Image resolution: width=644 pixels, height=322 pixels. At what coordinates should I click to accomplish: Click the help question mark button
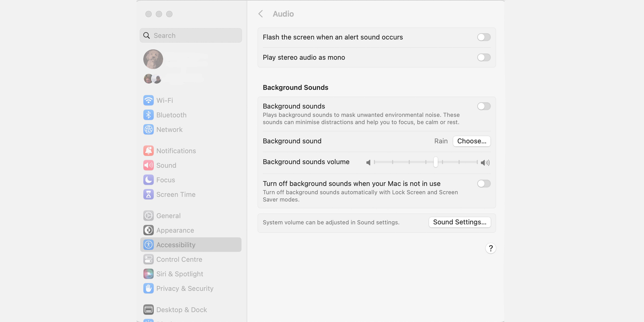(491, 248)
